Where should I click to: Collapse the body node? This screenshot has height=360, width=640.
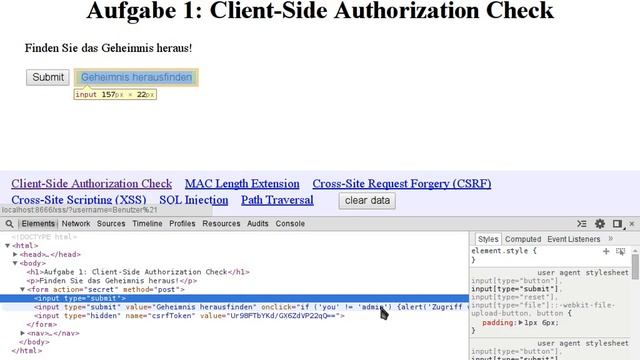point(15,263)
